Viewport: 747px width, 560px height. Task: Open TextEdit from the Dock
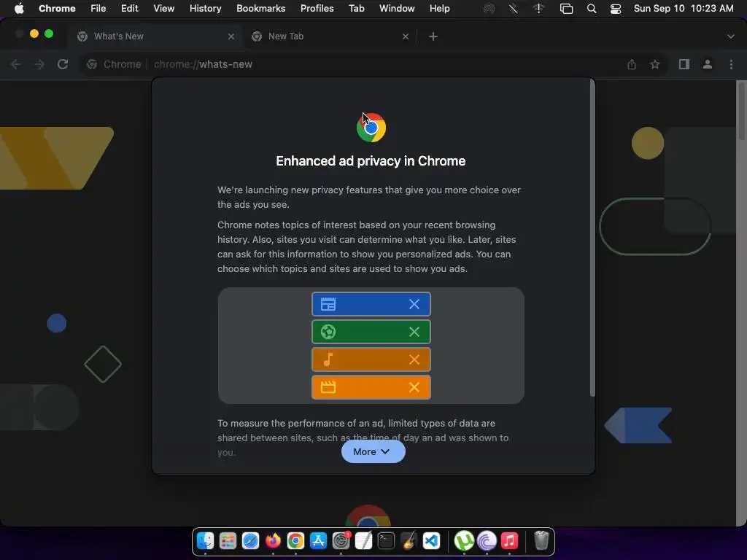(x=363, y=541)
